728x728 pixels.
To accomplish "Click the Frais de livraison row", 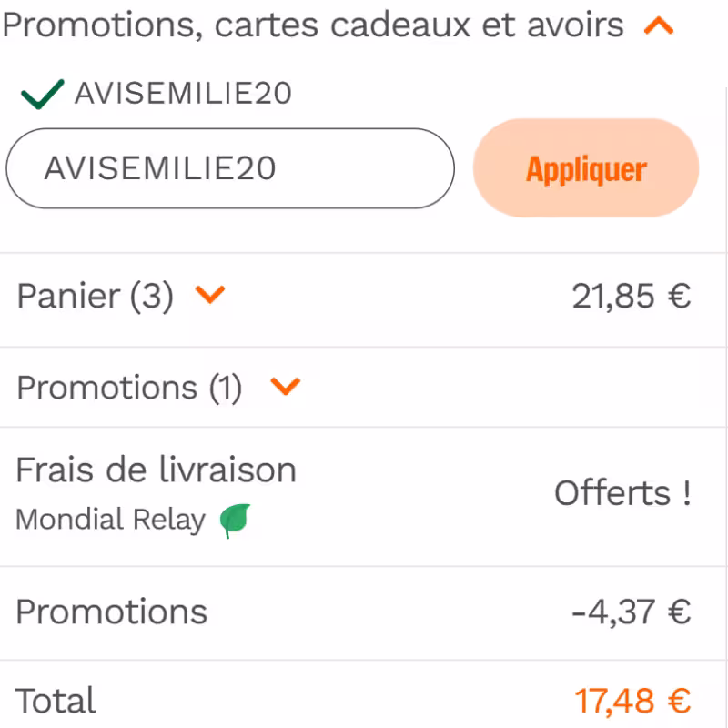I will tap(157, 470).
